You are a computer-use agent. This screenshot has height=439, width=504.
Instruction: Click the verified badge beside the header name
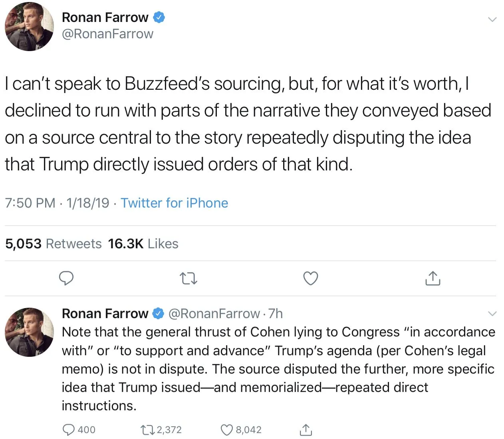[159, 17]
